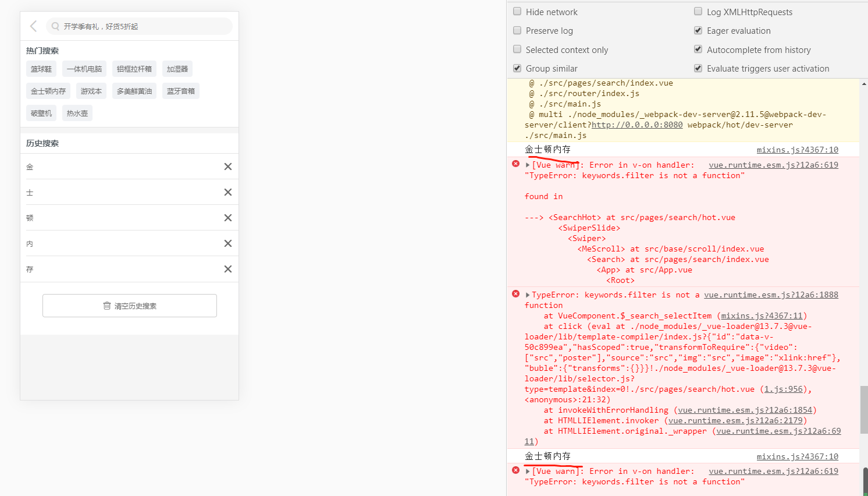Click the search magnifier icon
Image resolution: width=868 pixels, height=496 pixels.
click(x=55, y=26)
